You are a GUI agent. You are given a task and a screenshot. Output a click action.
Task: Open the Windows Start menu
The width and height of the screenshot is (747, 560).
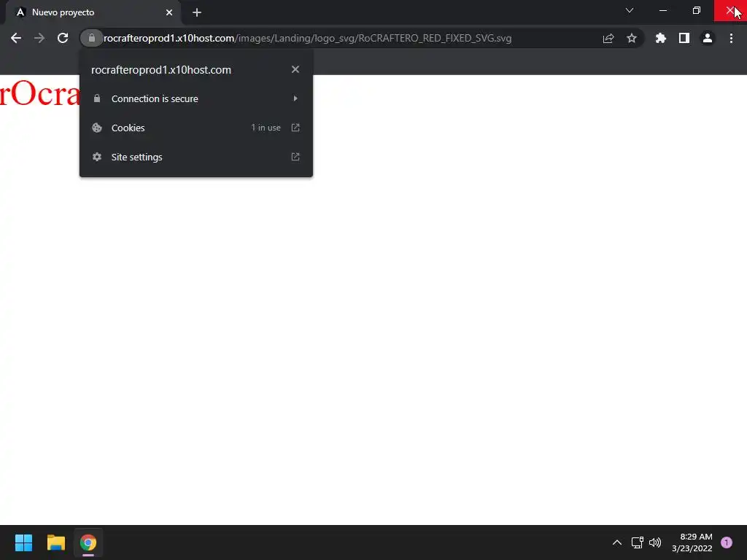click(x=23, y=542)
